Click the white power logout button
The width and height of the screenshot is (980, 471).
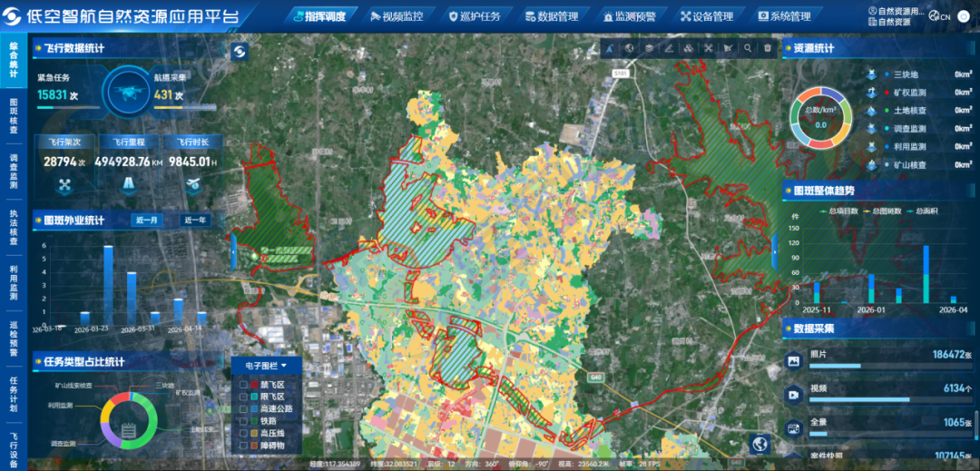point(964,16)
